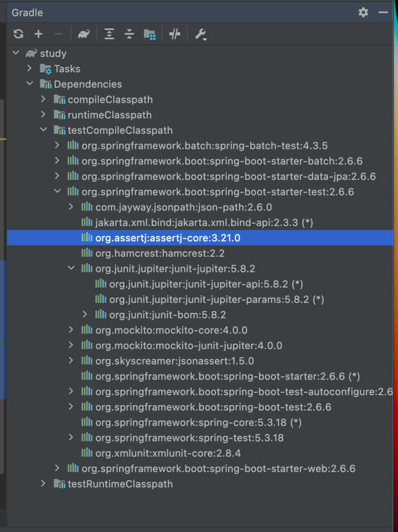Click the Reload All Gradle Projects icon

click(x=19, y=34)
